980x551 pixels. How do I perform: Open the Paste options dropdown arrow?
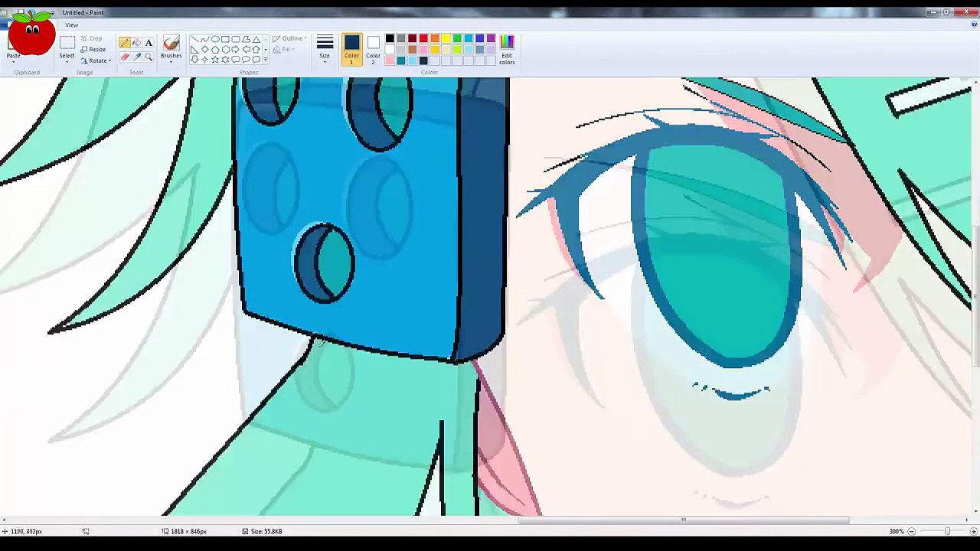coord(13,60)
